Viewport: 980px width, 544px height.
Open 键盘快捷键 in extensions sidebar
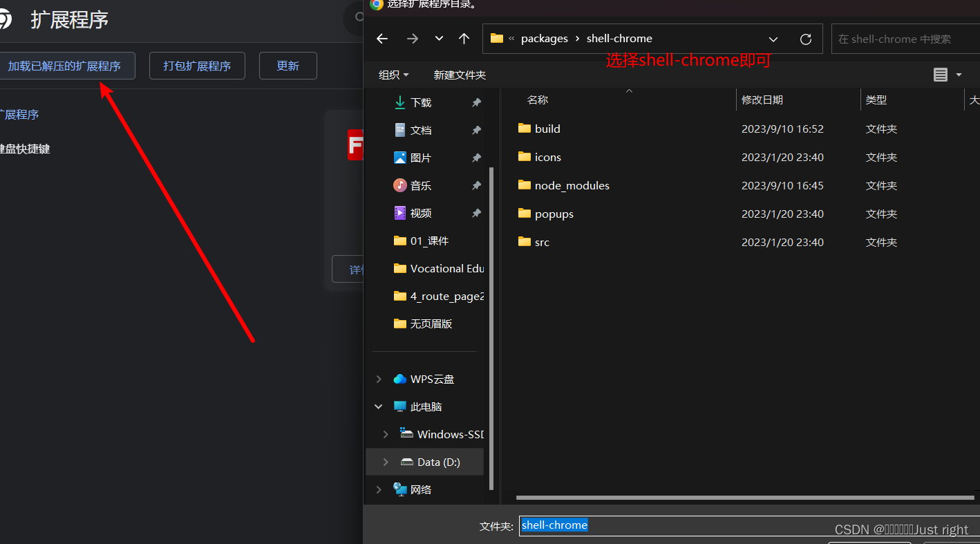pos(24,149)
